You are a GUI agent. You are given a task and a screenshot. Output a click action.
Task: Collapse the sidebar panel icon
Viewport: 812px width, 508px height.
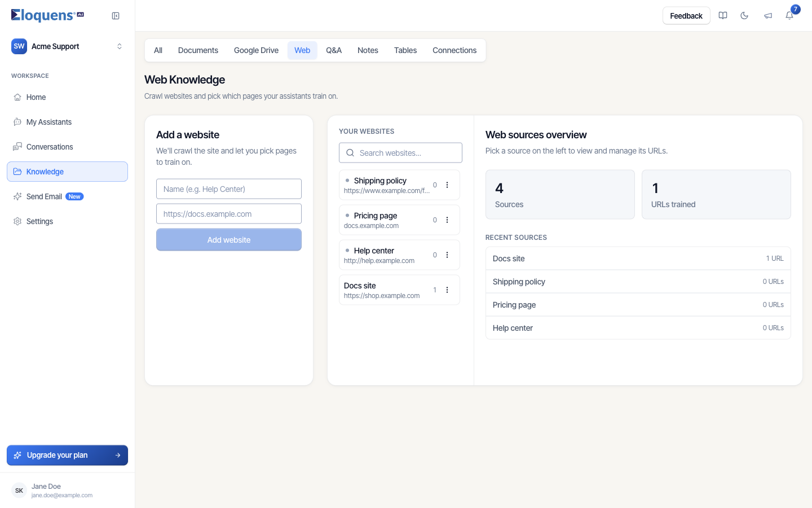point(116,16)
